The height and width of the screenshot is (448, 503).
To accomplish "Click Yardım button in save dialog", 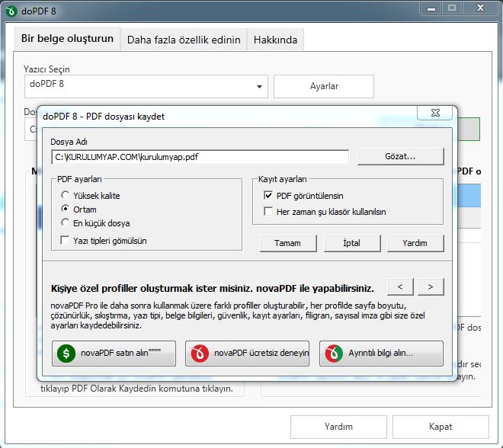I will tap(415, 243).
